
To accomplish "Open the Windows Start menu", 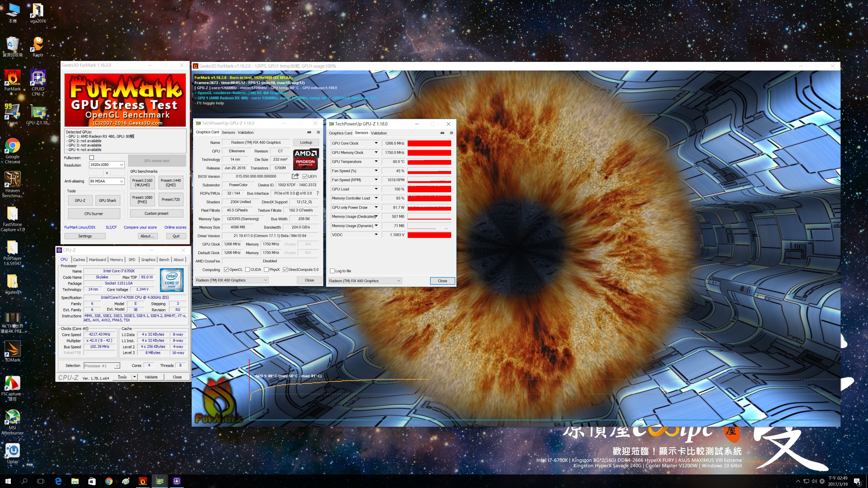I will click(8, 481).
